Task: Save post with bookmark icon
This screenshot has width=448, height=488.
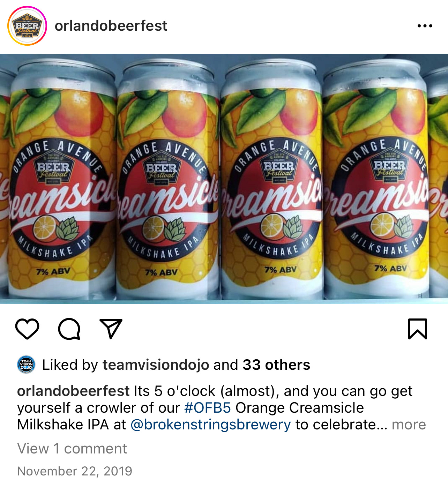Action: coord(418,329)
